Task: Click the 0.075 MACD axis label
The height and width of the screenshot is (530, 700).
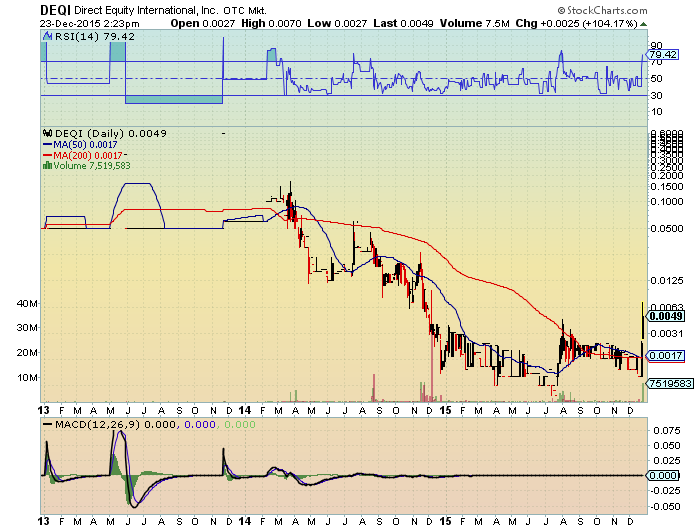Action: (x=667, y=430)
